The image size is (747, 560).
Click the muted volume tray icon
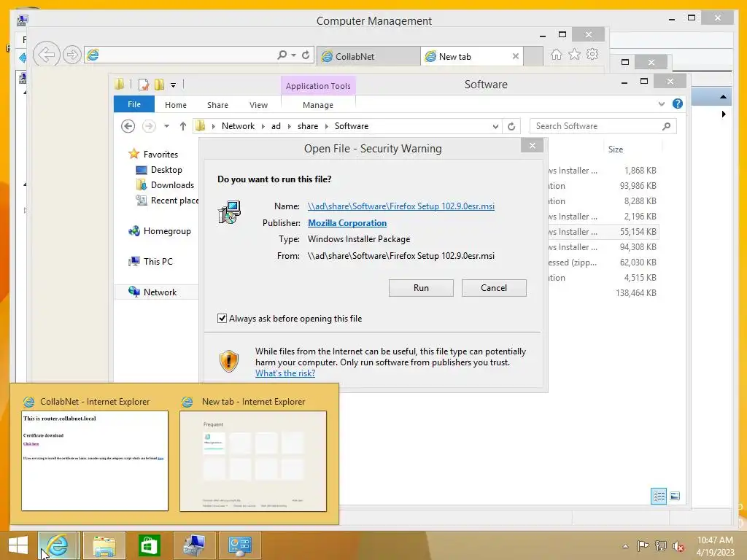click(678, 546)
